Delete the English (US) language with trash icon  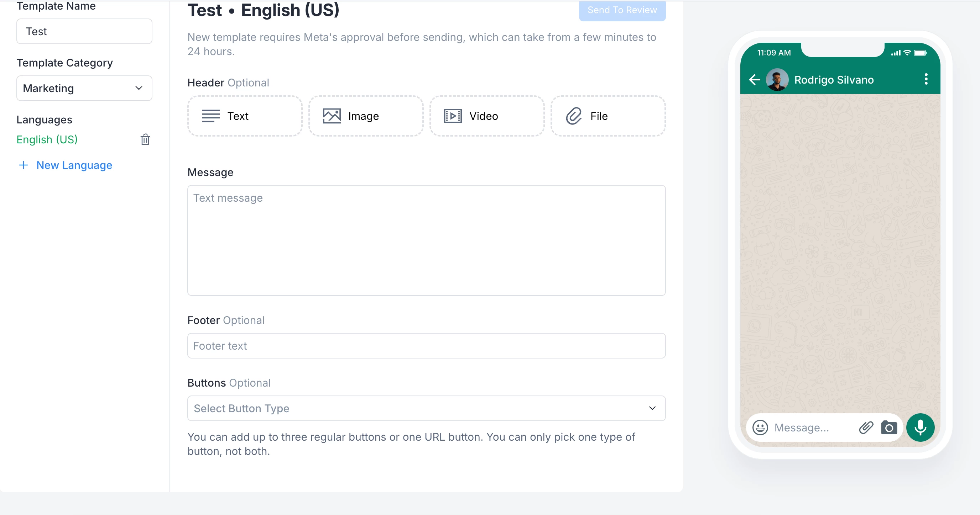tap(145, 139)
